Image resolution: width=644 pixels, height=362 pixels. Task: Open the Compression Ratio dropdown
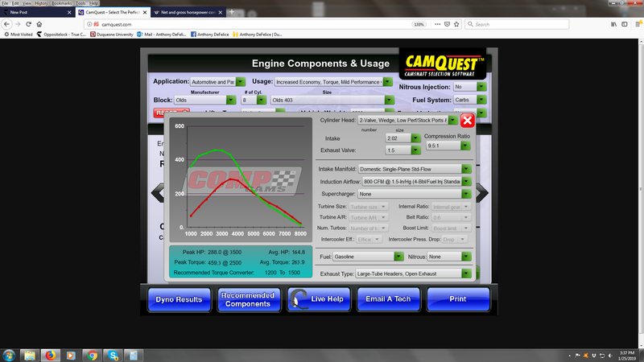tap(465, 146)
